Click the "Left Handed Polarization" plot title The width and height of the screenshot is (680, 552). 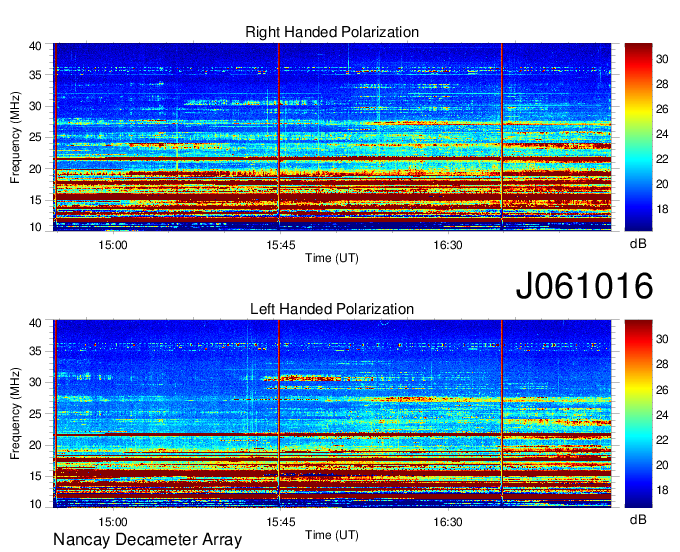point(332,309)
